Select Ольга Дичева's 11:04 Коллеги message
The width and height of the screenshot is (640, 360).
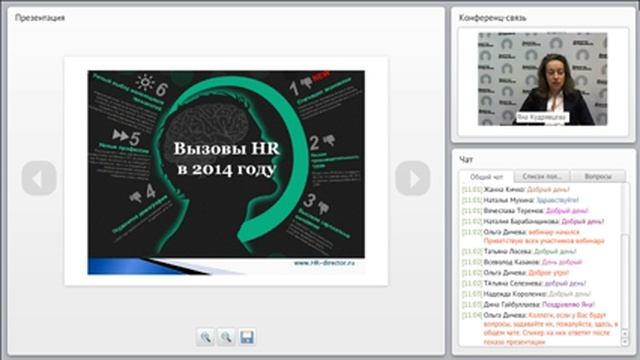(x=540, y=329)
